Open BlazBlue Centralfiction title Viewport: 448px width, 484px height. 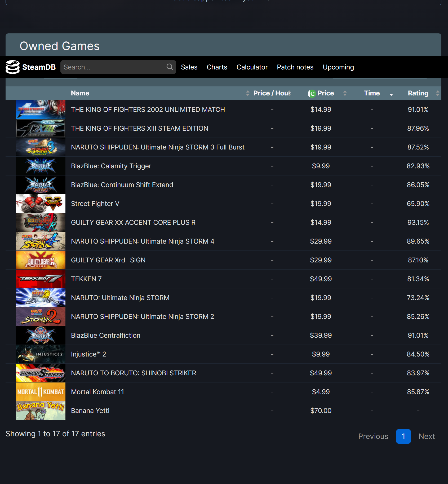click(x=106, y=335)
